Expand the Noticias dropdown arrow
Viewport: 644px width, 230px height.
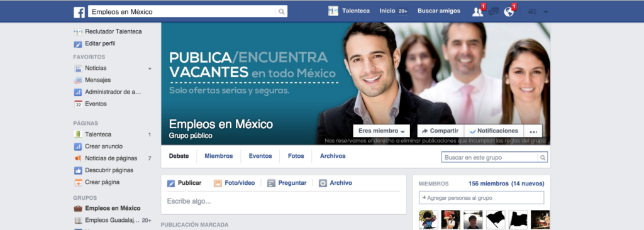[150, 68]
